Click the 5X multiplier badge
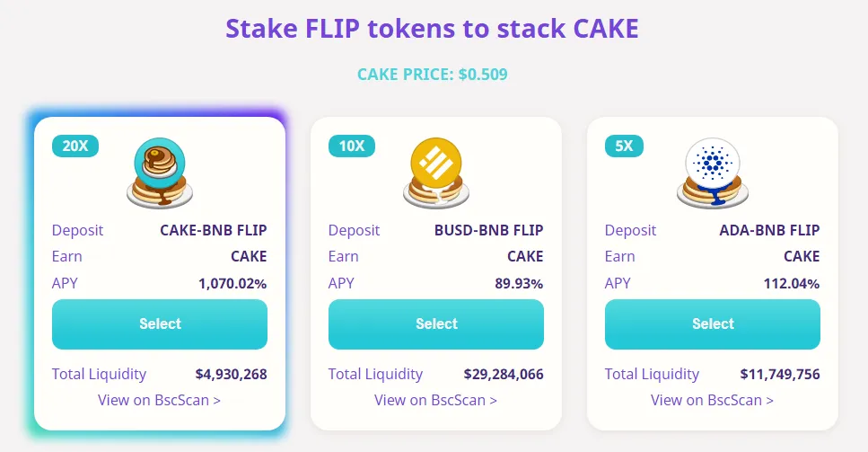 624,146
